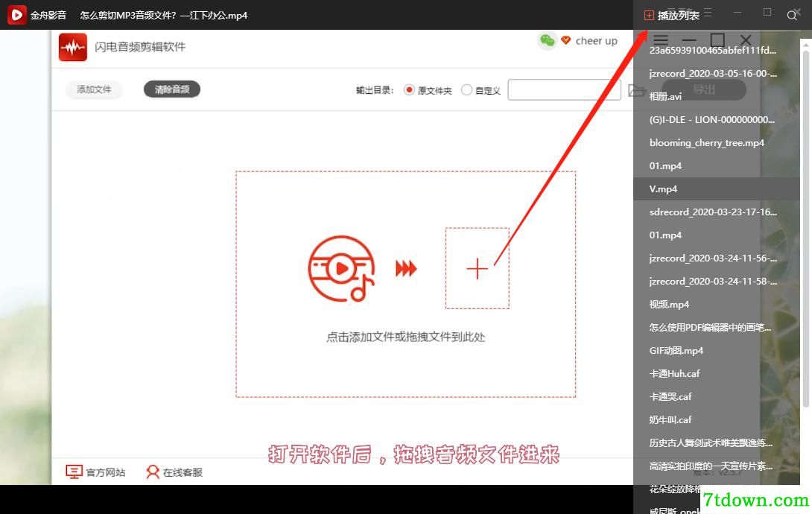
Task: Click the browse folder icon beside the path field
Action: [636, 91]
